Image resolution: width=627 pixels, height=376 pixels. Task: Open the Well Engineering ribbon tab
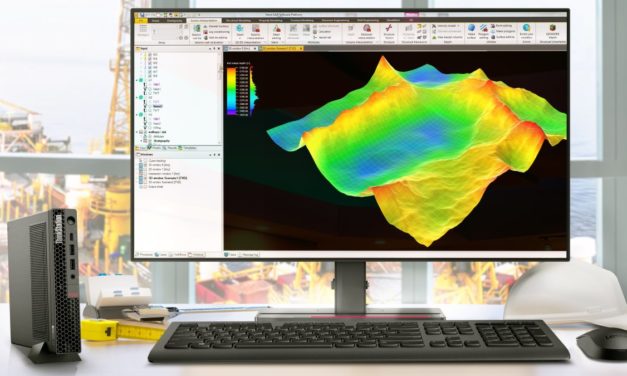[x=368, y=20]
